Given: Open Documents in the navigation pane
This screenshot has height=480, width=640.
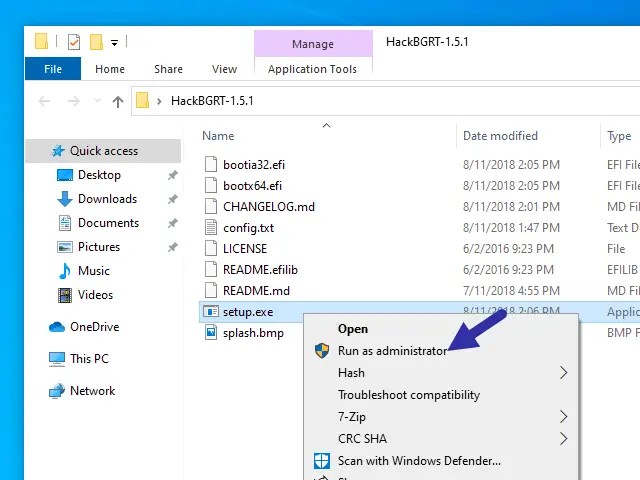Looking at the screenshot, I should click(x=108, y=223).
